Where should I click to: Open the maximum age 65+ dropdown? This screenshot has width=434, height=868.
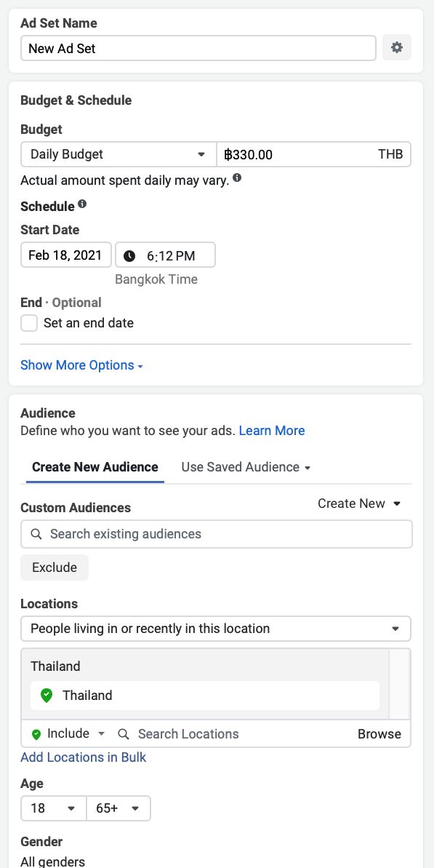click(x=118, y=808)
